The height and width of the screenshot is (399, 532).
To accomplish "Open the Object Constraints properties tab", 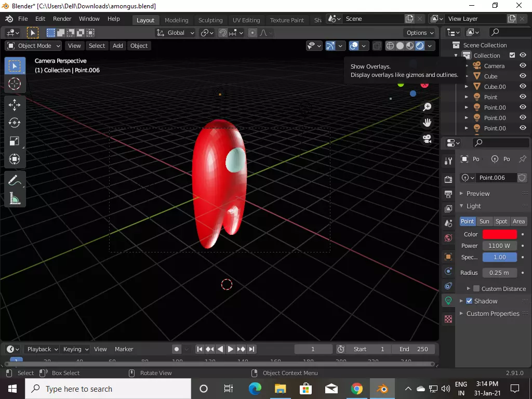I will 448,286.
